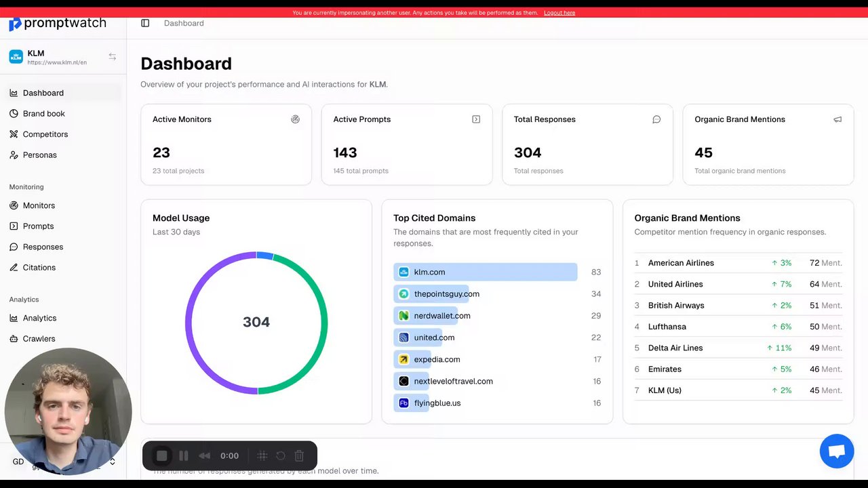This screenshot has height=488, width=868.
Task: Open Brand book in the sidebar
Action: pyautogui.click(x=63, y=114)
